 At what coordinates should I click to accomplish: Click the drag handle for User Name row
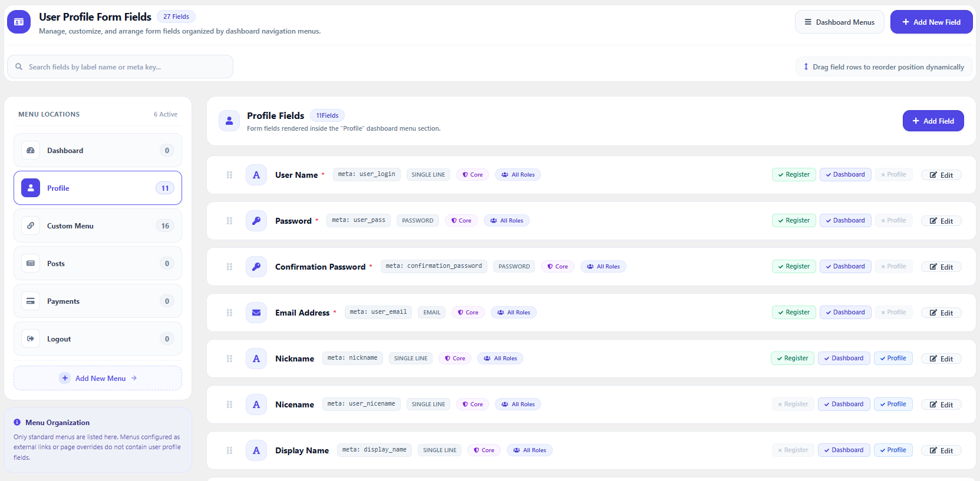tap(229, 175)
